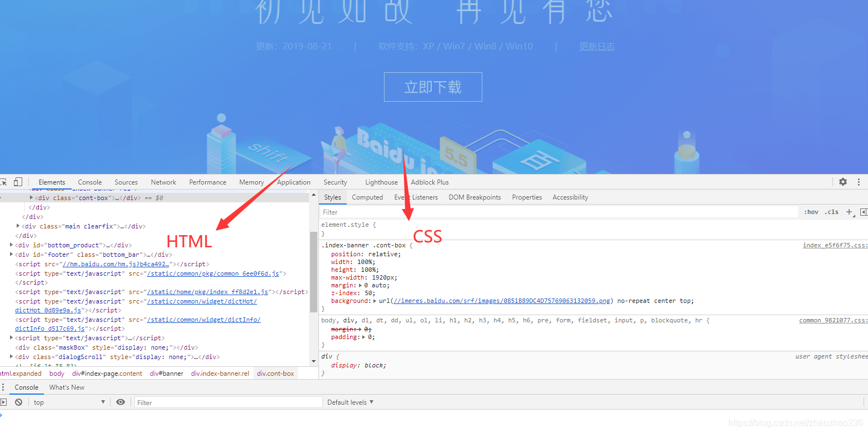This screenshot has height=433, width=868.
Task: Open the top JavaScript context dropdown
Action: tap(69, 402)
